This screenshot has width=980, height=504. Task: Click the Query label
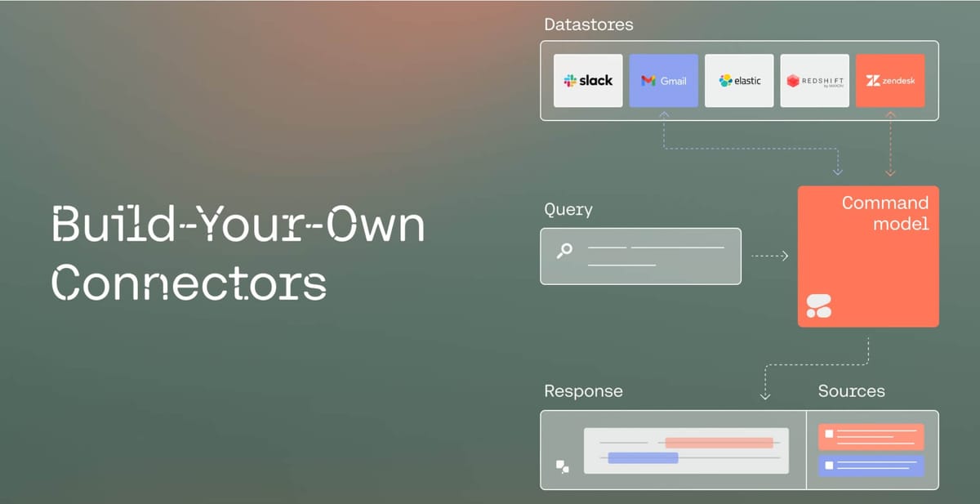568,209
